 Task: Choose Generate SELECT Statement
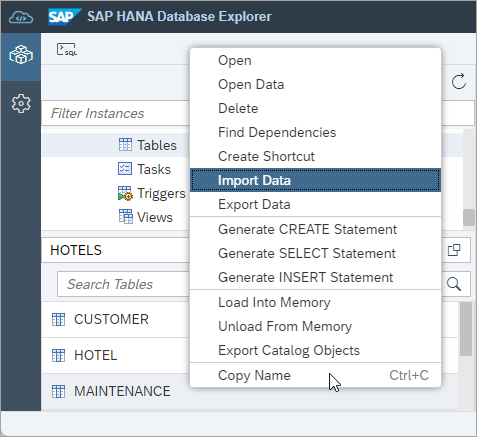click(315, 253)
